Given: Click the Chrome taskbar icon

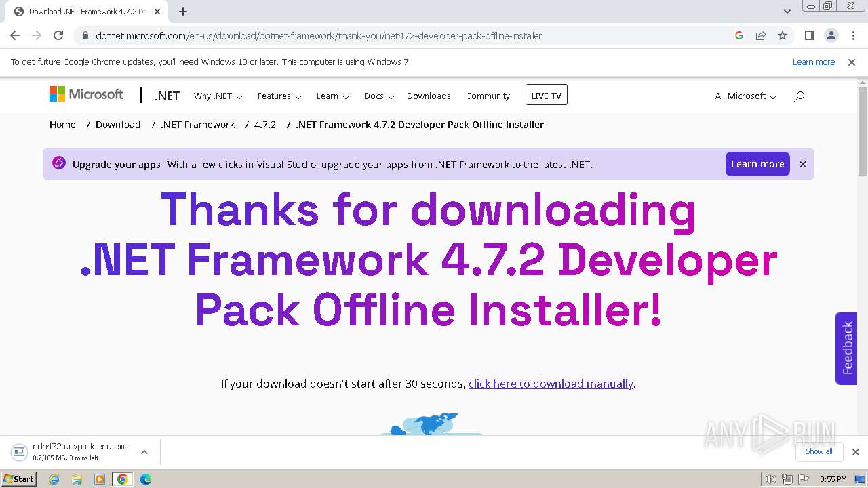Looking at the screenshot, I should pos(123,479).
